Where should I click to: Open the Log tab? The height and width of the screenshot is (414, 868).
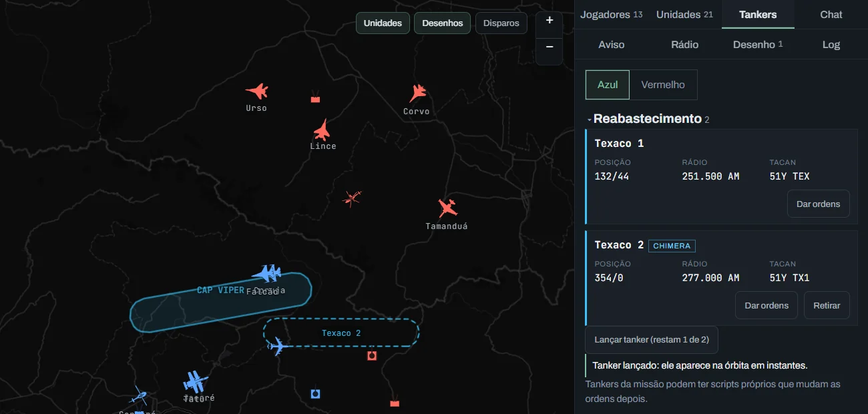point(831,44)
